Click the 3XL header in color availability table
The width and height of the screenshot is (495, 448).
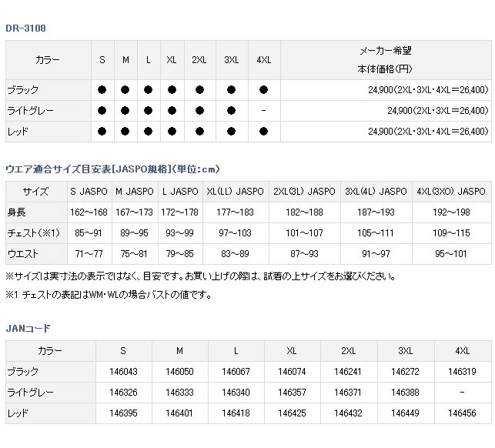[x=232, y=60]
